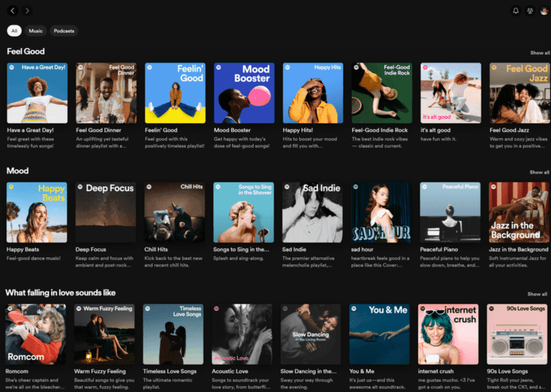Image resolution: width=551 pixels, height=392 pixels.
Task: Select the Podcasts filter chip
Action: click(64, 31)
